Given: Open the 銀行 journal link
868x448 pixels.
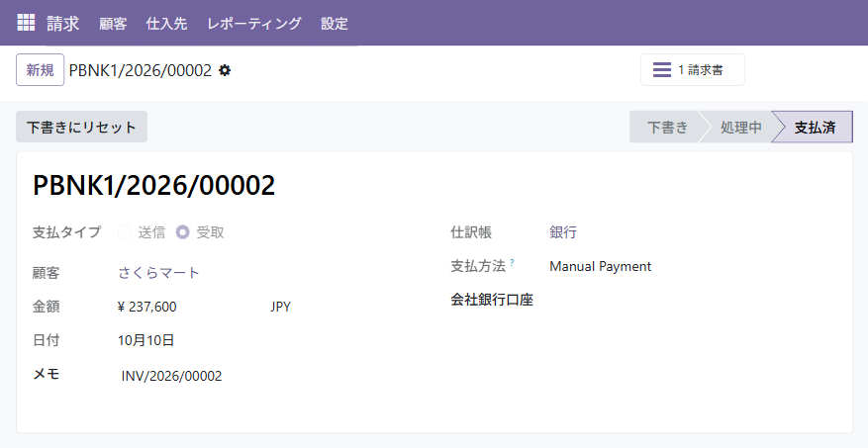Looking at the screenshot, I should (x=563, y=232).
